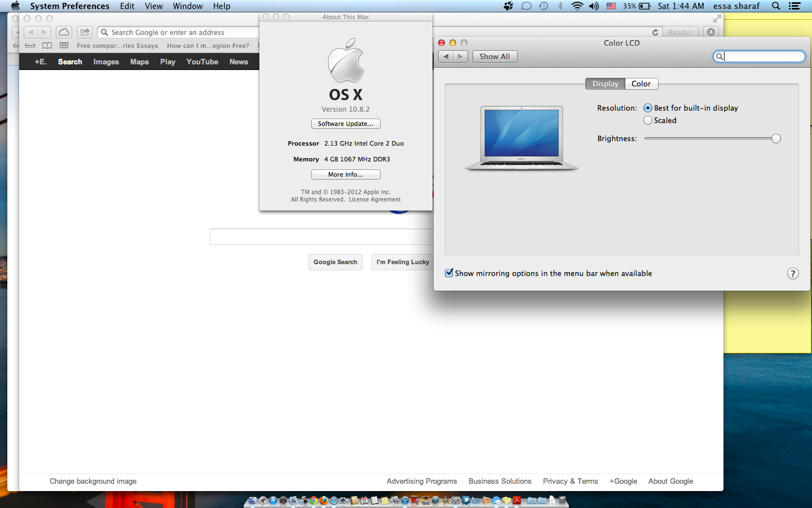Switch to the Display tab
This screenshot has width=812, height=508.
(605, 84)
